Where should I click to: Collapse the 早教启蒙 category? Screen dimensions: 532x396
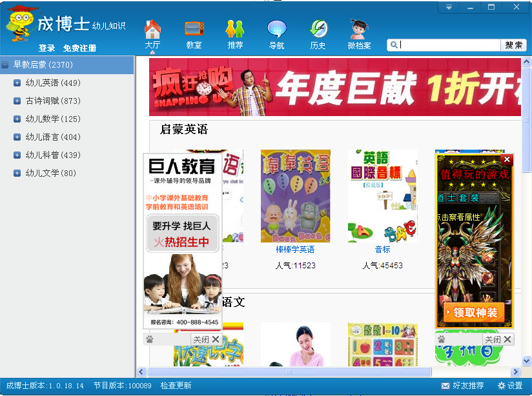click(5, 64)
